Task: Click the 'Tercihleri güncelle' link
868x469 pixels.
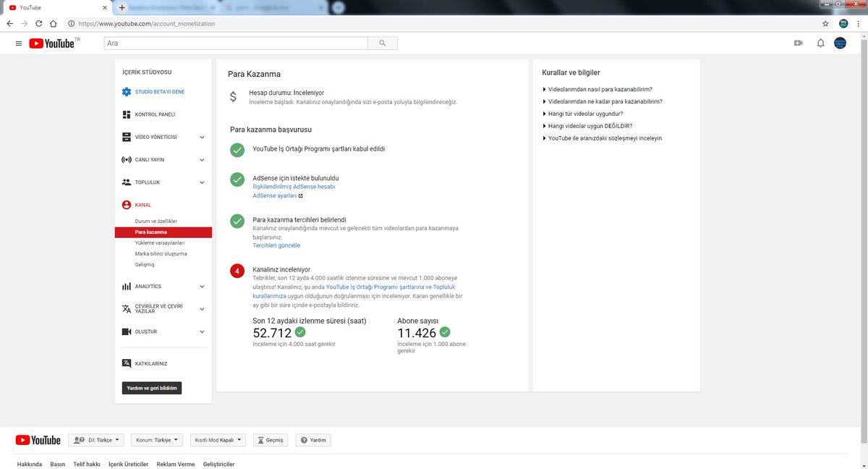Action: (x=276, y=245)
